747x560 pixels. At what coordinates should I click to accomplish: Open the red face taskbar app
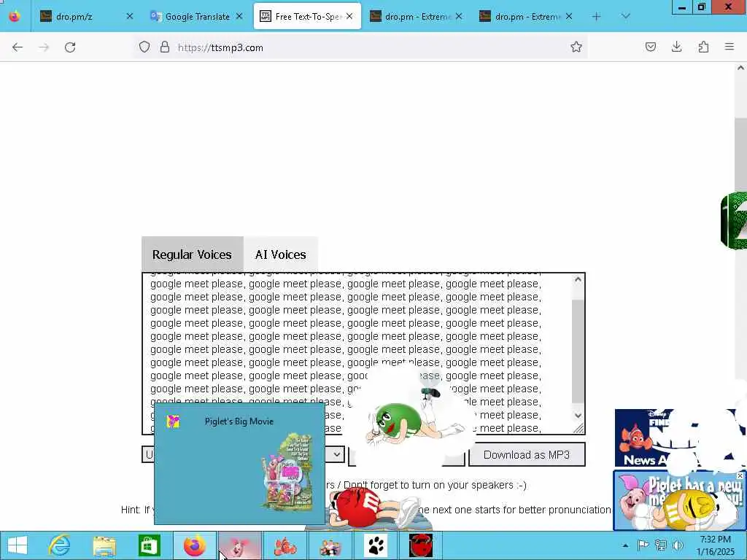tap(421, 545)
